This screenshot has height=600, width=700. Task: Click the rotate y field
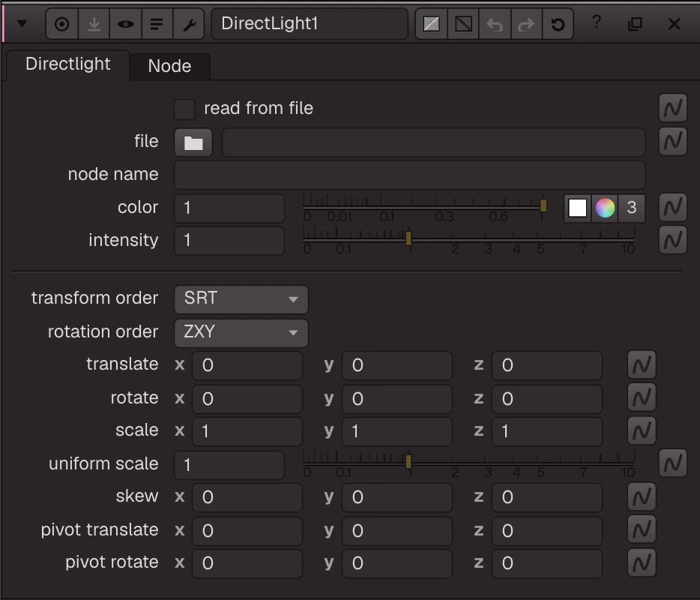397,399
